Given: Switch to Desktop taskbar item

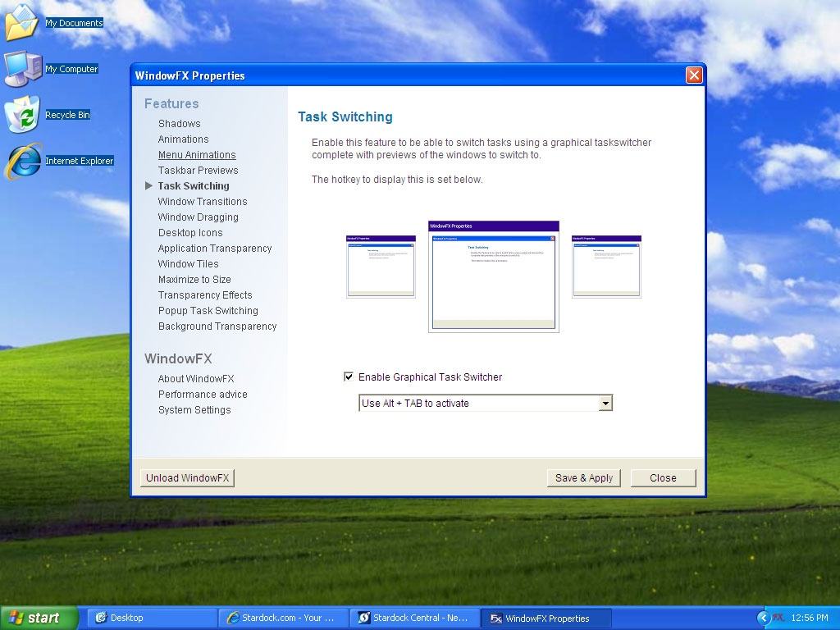Looking at the screenshot, I should click(152, 618).
